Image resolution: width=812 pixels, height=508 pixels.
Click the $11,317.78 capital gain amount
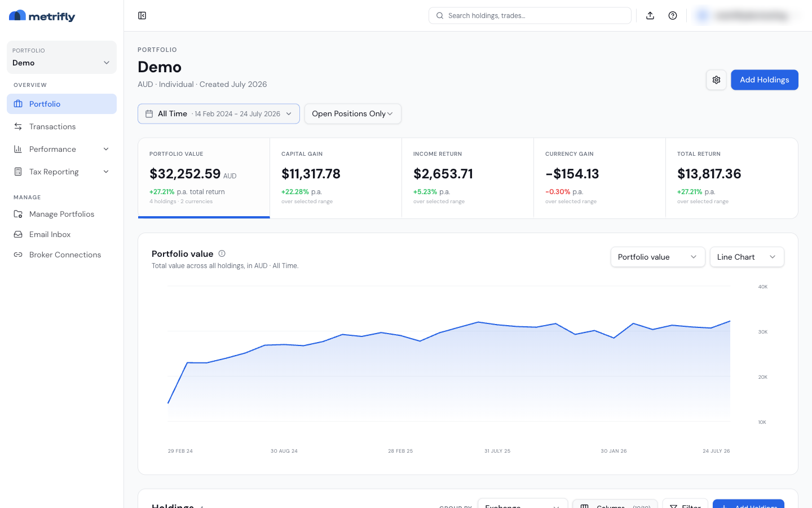311,174
